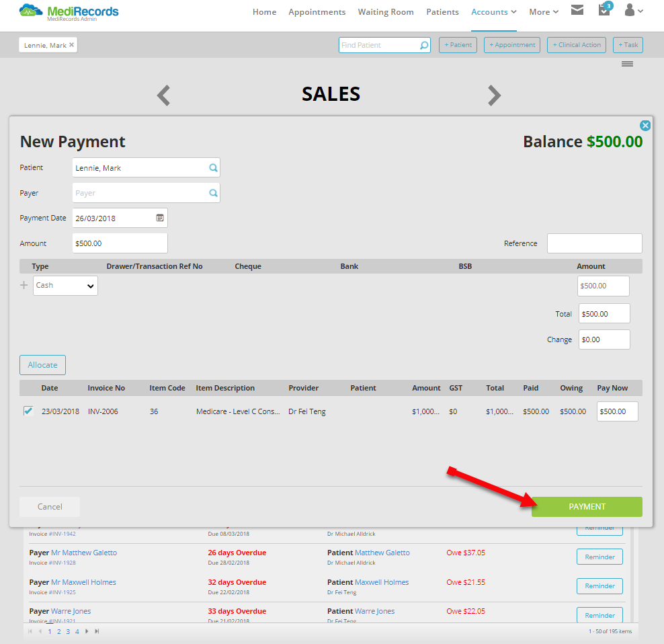Go to first page of the list
The image size is (664, 644).
[30, 631]
